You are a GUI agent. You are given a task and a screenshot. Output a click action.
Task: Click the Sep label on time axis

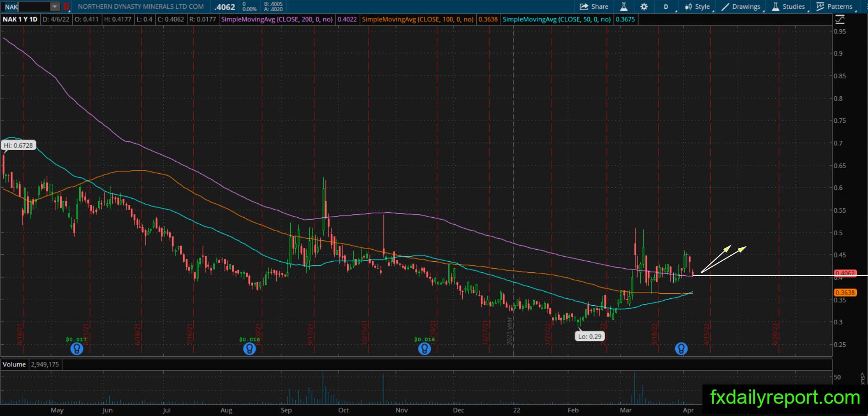286,410
